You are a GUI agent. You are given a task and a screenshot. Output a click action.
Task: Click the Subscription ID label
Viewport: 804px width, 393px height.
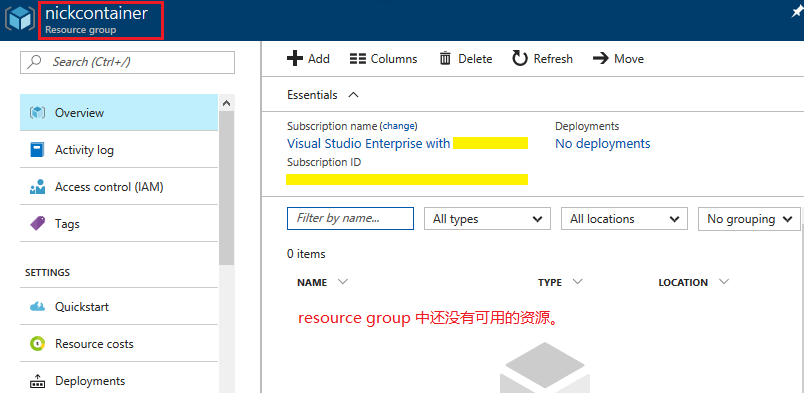[x=324, y=162]
